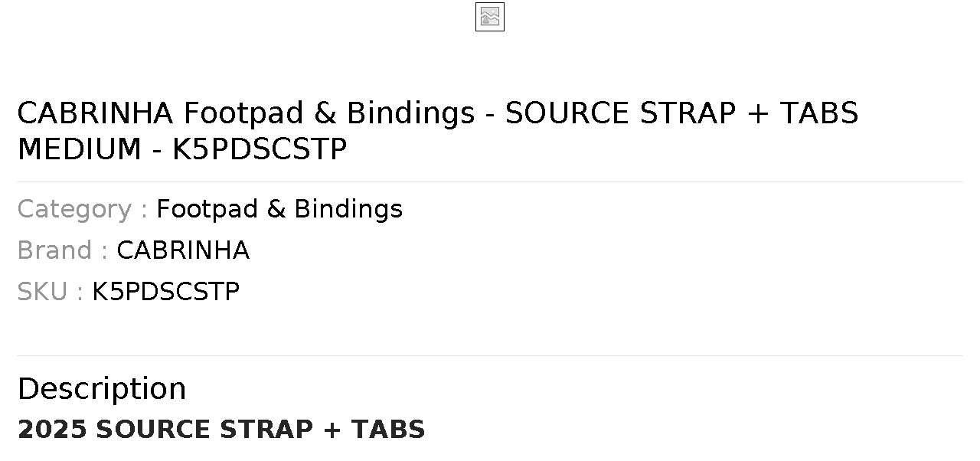Click the broken product image placeholder icon
980x461 pixels.
point(490,17)
